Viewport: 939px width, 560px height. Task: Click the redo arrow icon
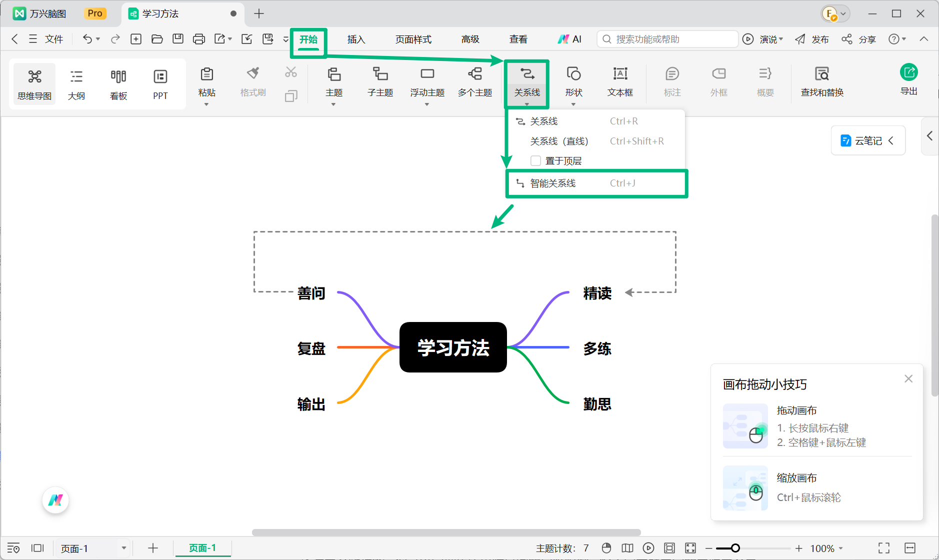[115, 39]
